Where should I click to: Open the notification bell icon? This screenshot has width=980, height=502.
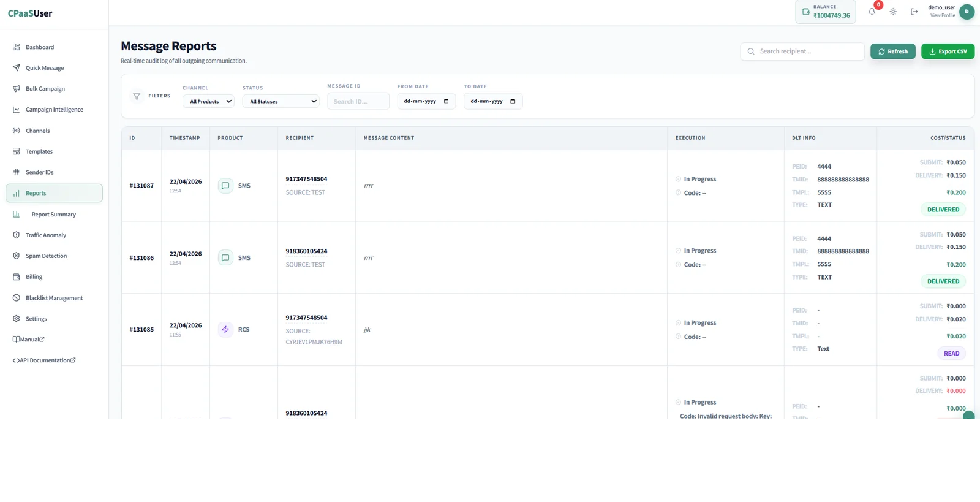(x=872, y=12)
